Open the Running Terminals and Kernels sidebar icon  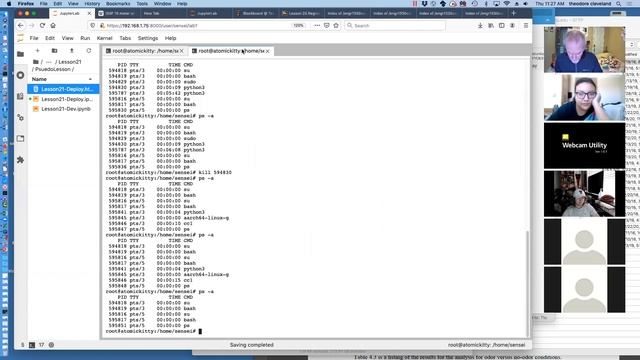20,75
